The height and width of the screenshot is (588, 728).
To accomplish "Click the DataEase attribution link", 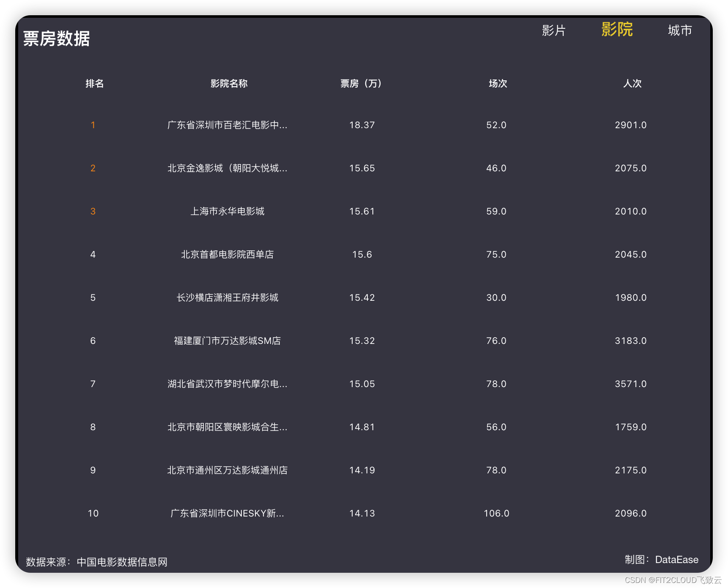I will point(676,559).
